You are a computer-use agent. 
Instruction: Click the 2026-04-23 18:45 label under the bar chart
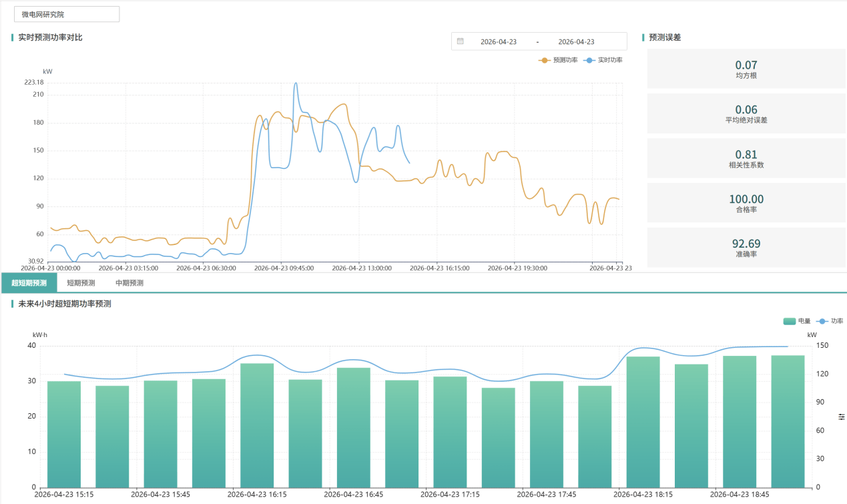tap(740, 495)
